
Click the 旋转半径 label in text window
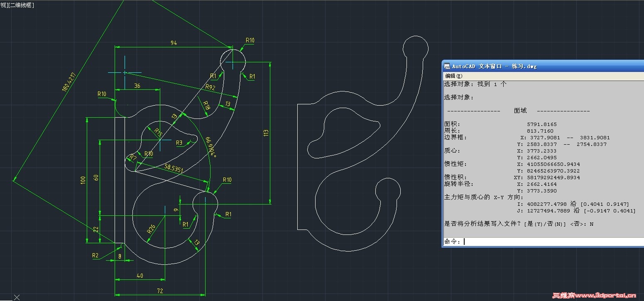click(459, 184)
